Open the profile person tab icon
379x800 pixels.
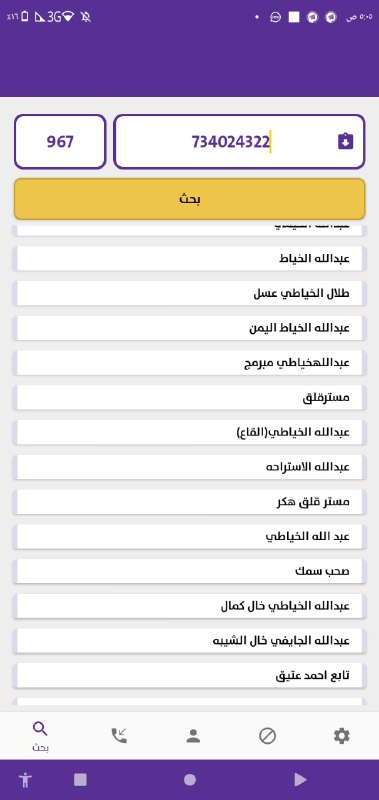click(193, 736)
